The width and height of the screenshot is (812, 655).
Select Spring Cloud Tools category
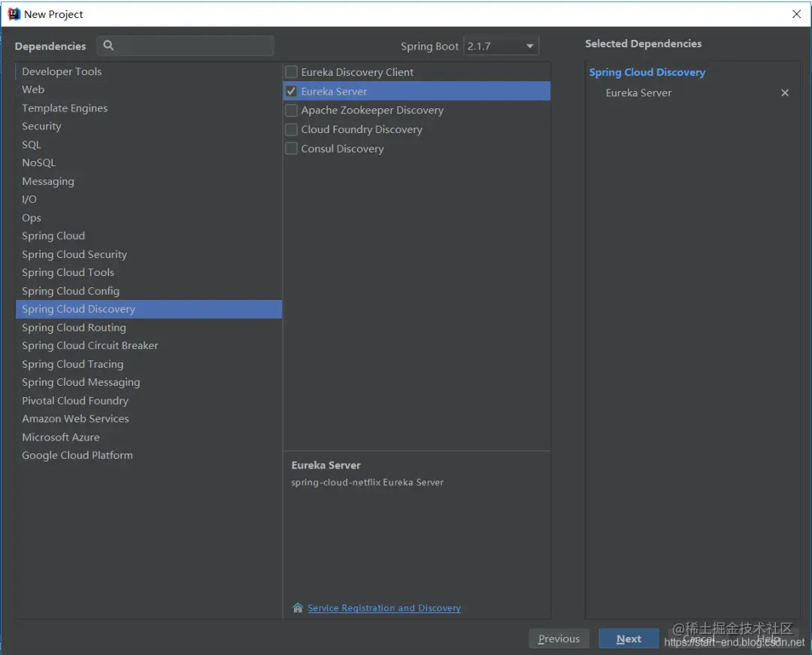click(x=149, y=272)
